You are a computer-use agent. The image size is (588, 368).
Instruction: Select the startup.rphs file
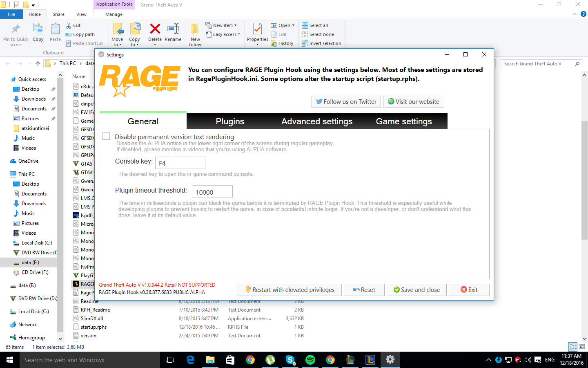point(94,327)
